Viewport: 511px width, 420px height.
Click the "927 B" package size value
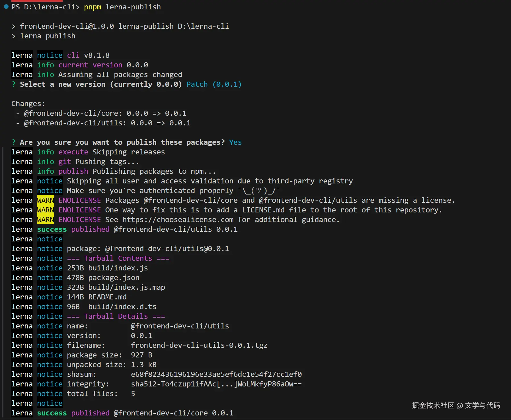coord(141,355)
